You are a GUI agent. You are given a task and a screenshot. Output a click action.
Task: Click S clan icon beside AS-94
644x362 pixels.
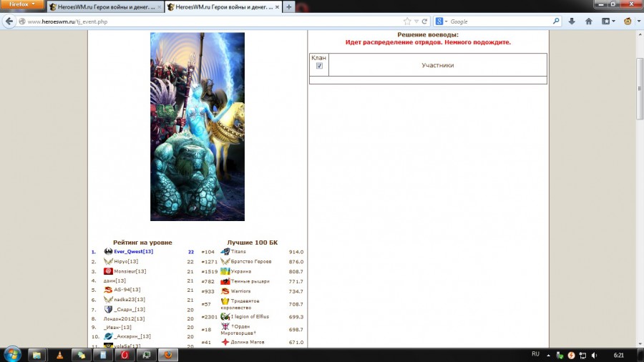coord(108,290)
